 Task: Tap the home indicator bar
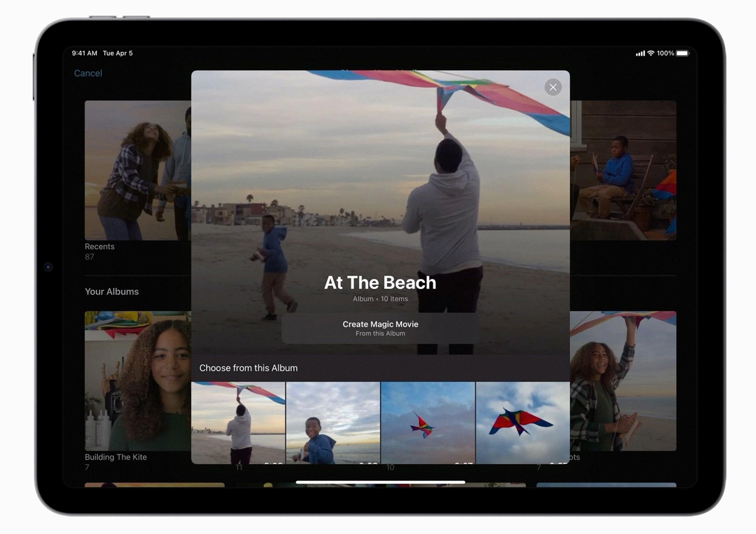[380, 482]
